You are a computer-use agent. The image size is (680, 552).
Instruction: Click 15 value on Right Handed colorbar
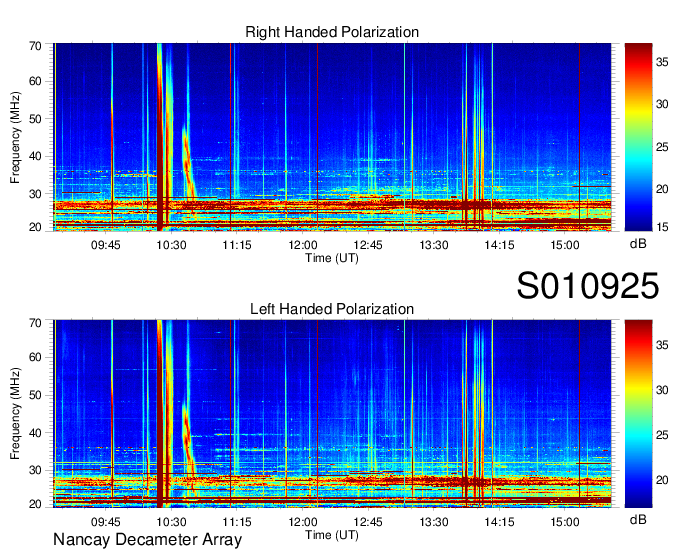[x=662, y=226]
